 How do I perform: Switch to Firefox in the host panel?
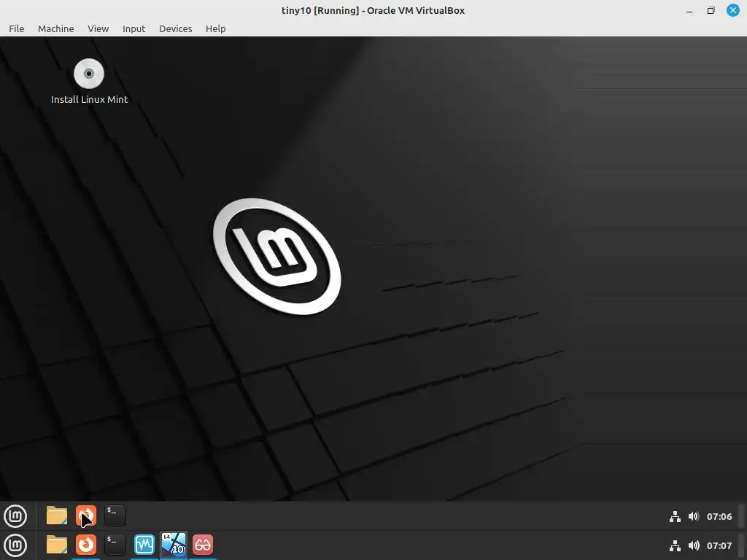click(x=86, y=545)
